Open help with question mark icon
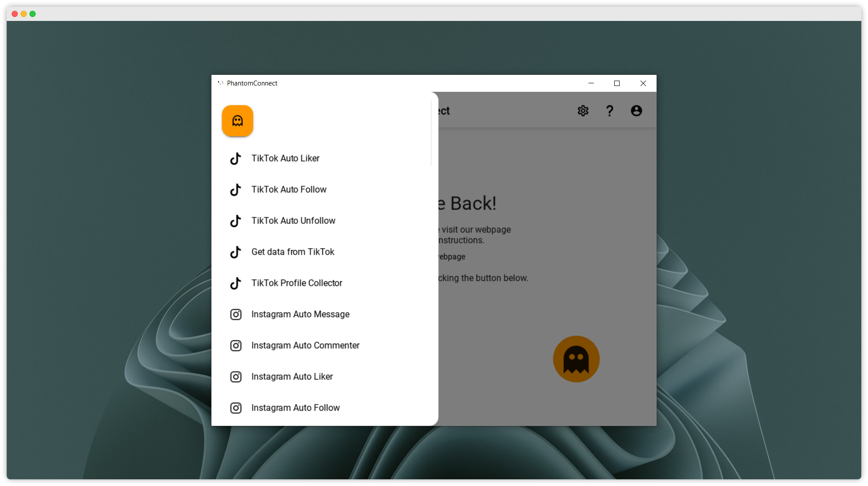 coord(610,110)
